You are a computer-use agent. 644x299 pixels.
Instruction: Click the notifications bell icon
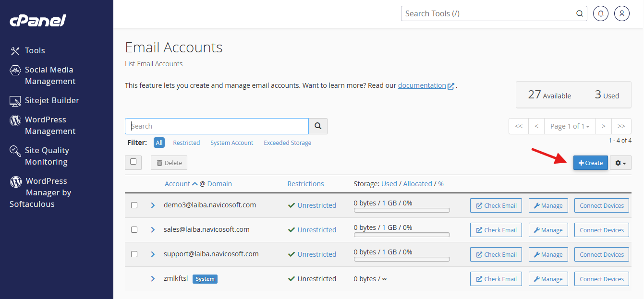pos(601,13)
